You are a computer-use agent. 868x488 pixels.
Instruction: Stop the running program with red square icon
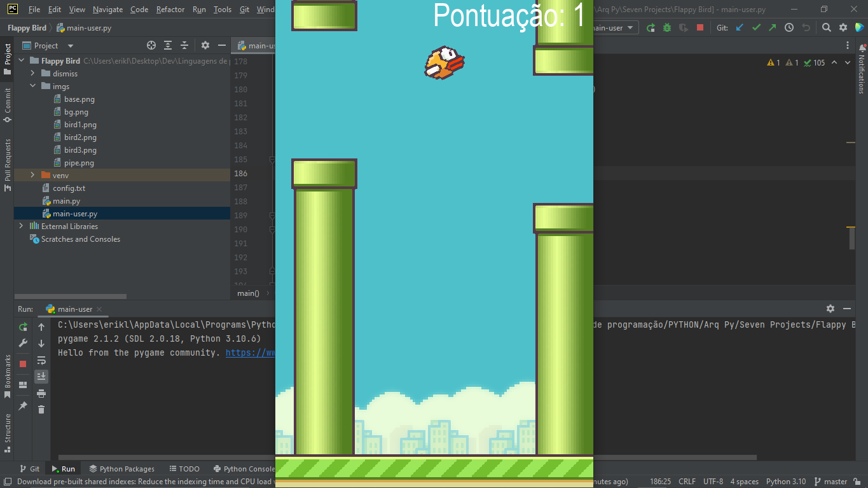coord(699,27)
